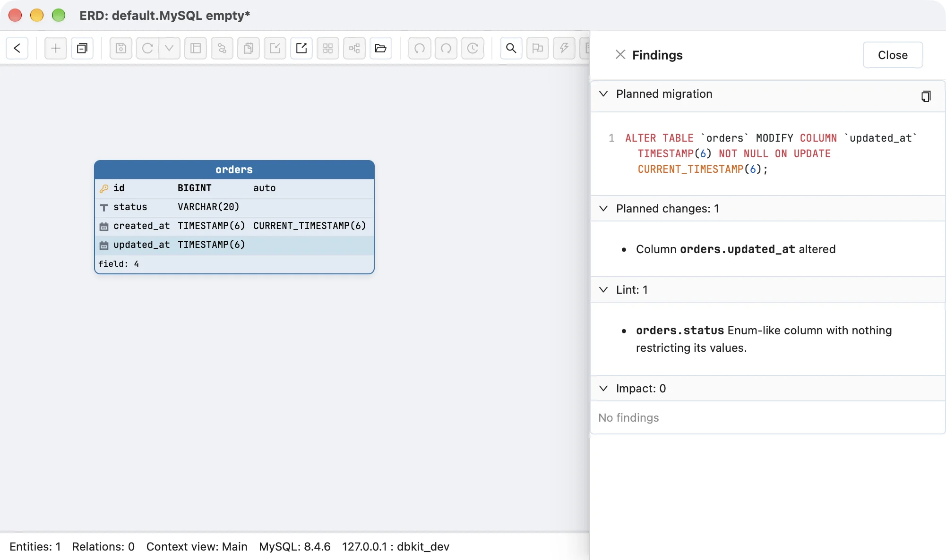This screenshot has height=560, width=946.
Task: Select the orders table header
Action: 234,170
